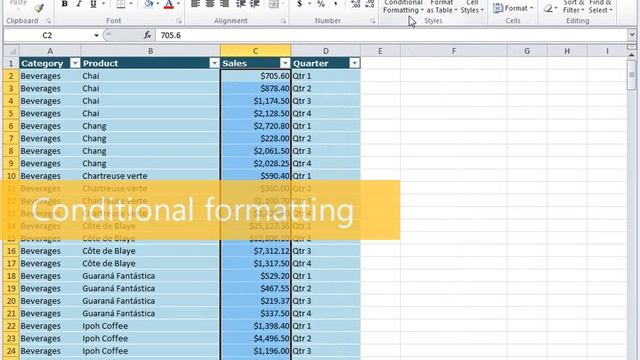640x360 pixels.
Task: Apply Comma style
Action: coord(336,4)
